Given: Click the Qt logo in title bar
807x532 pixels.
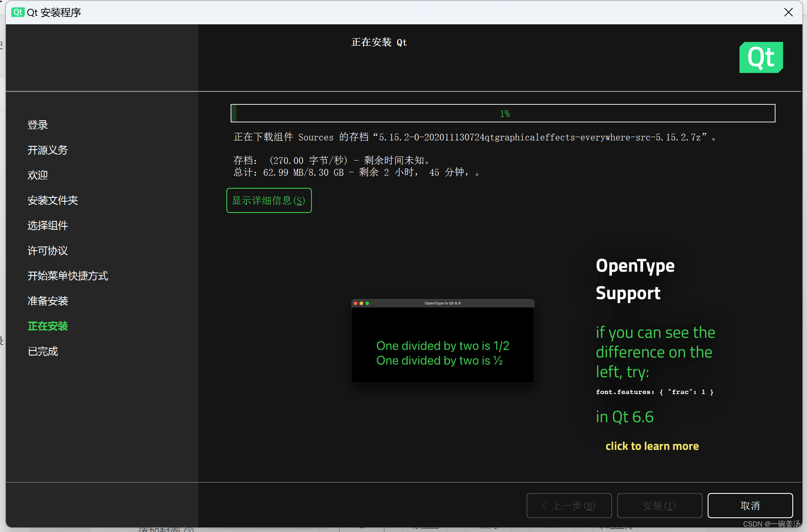Looking at the screenshot, I should point(18,12).
